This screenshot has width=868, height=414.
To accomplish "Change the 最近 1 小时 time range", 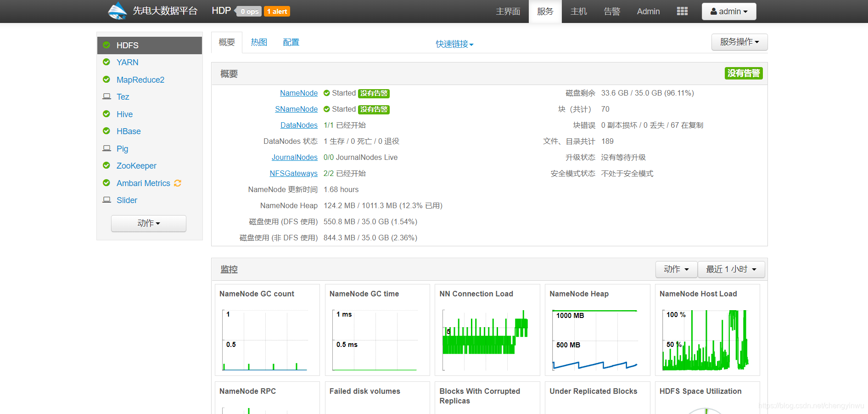I will pos(731,269).
